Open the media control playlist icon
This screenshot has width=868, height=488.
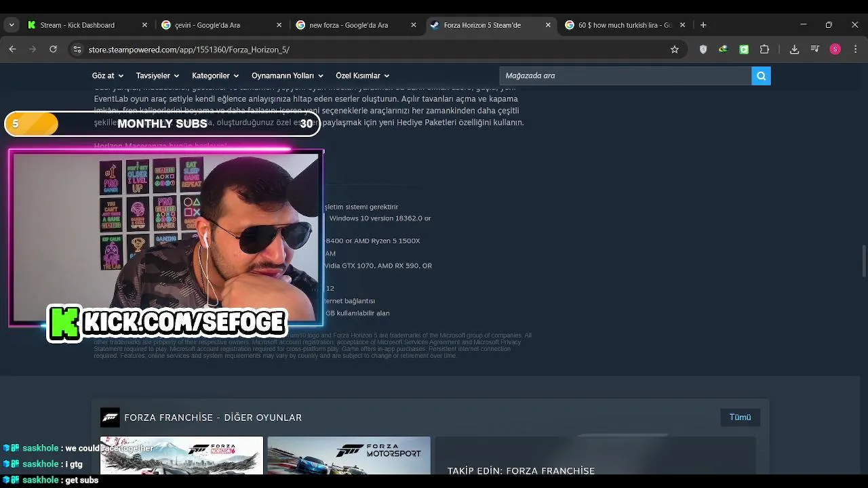814,49
